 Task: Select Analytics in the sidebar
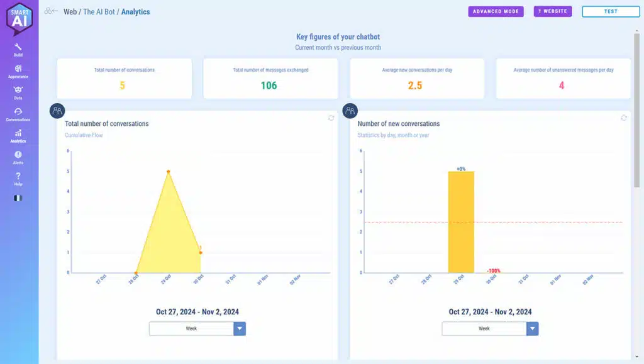18,136
